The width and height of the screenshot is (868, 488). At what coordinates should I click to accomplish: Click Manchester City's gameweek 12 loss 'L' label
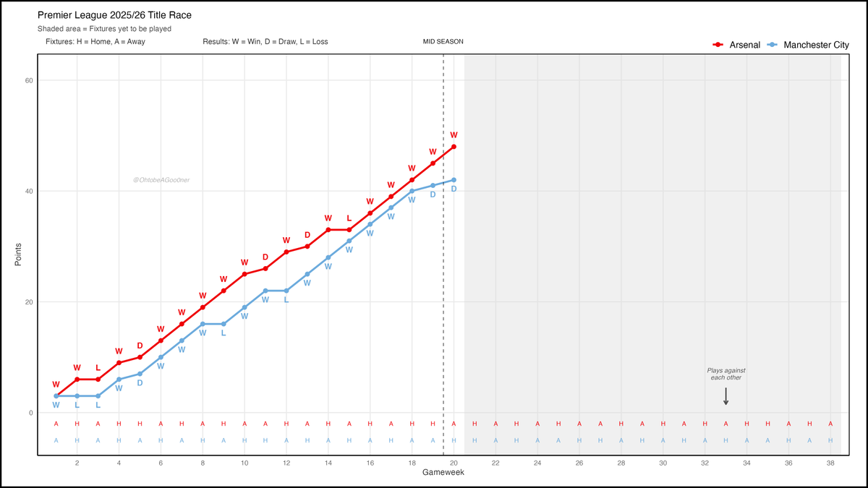[286, 299]
